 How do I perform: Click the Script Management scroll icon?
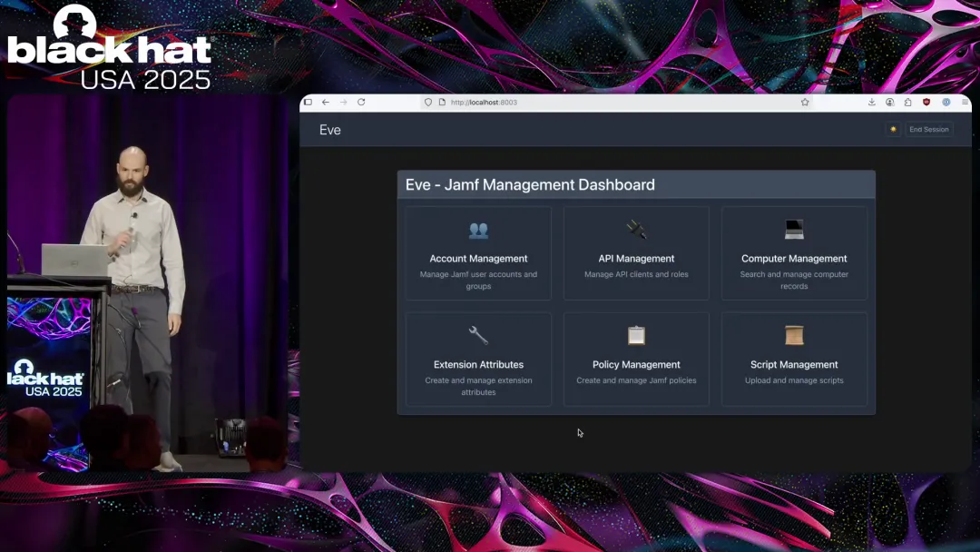[x=794, y=336]
